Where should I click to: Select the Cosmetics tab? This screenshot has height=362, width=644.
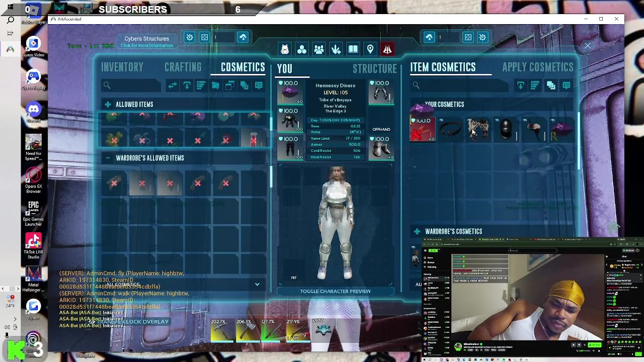pos(243,67)
